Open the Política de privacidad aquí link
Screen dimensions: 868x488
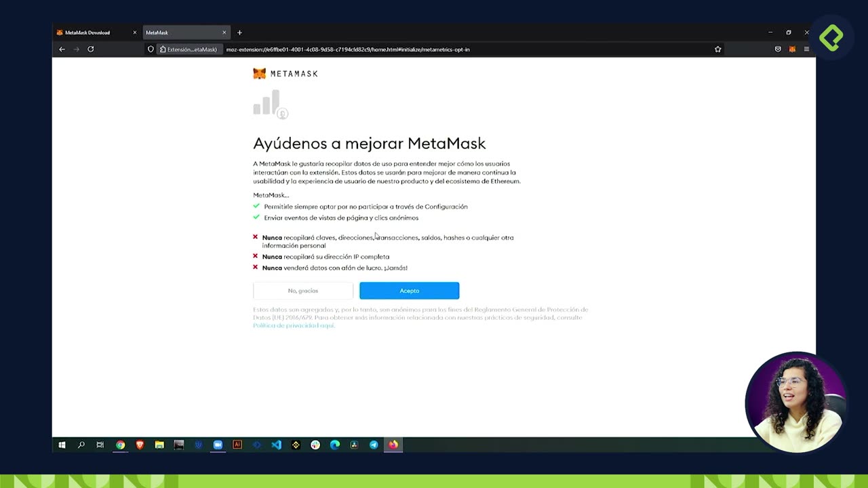tap(294, 325)
